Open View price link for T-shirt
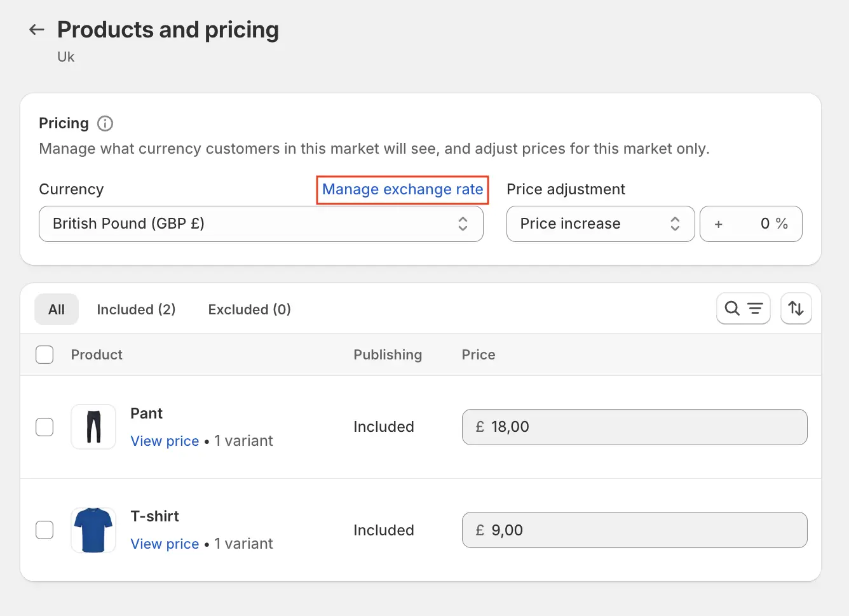Screen dimensions: 849x616 pos(165,544)
